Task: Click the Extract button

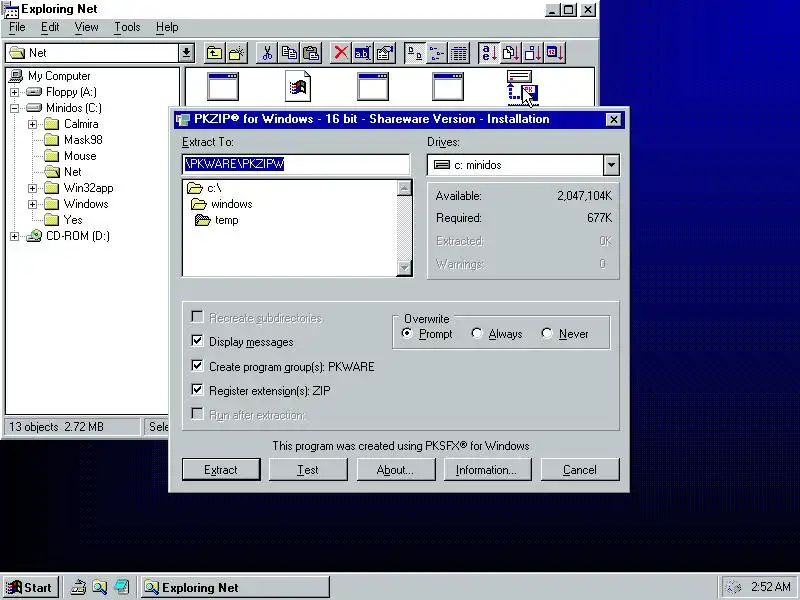Action: pos(221,469)
